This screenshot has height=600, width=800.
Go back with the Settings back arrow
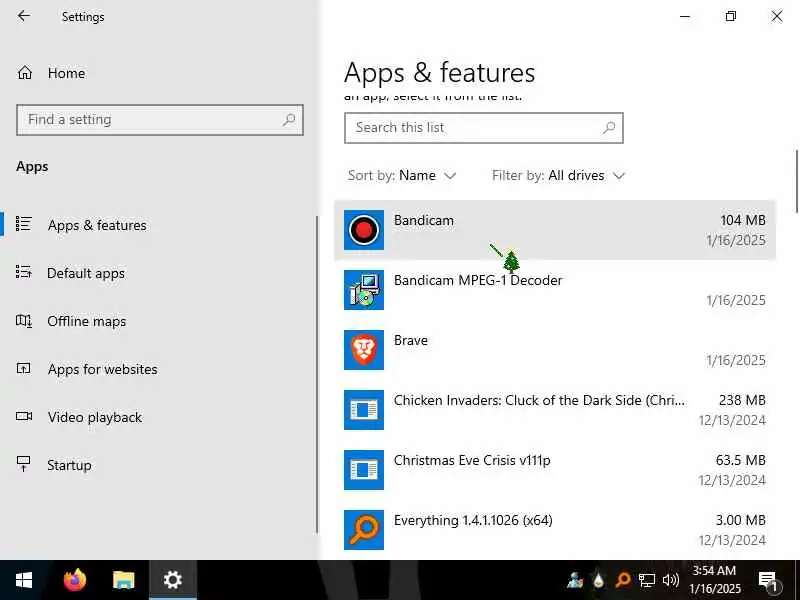click(23, 16)
